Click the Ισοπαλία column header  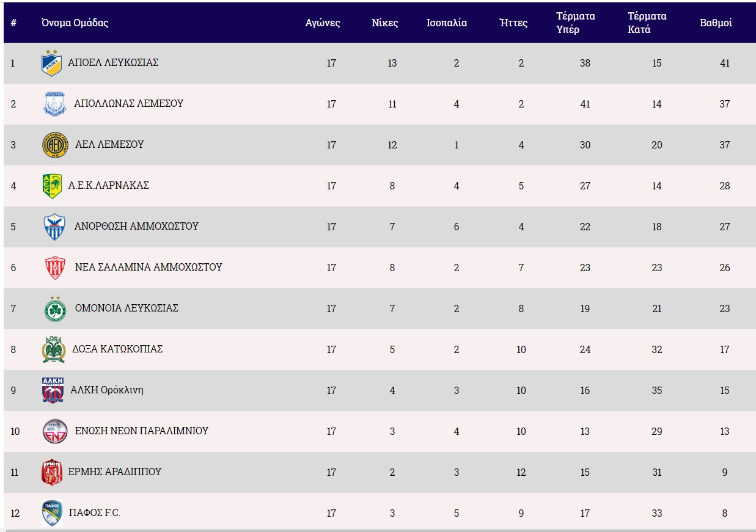447,23
